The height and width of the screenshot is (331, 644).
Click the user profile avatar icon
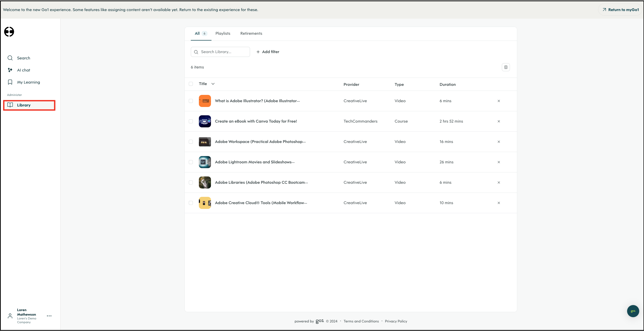click(x=10, y=316)
